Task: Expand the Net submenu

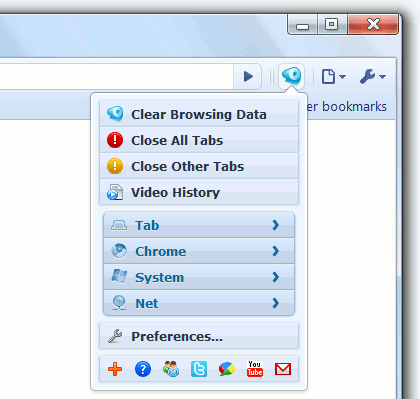Action: (x=199, y=303)
